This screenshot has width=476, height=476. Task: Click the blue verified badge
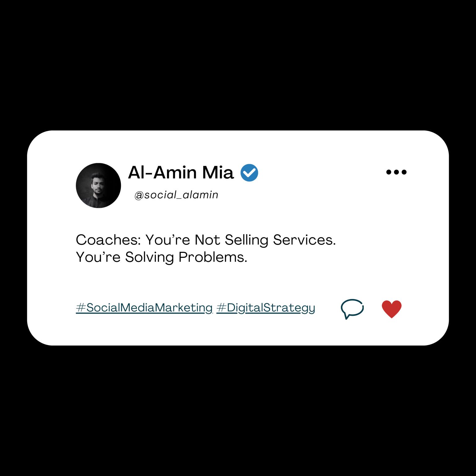249,173
